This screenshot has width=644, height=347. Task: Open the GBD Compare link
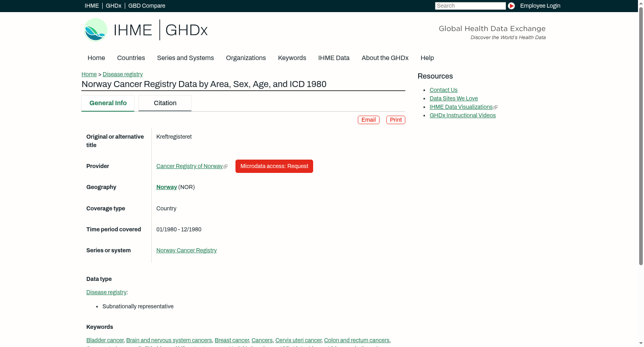(147, 6)
